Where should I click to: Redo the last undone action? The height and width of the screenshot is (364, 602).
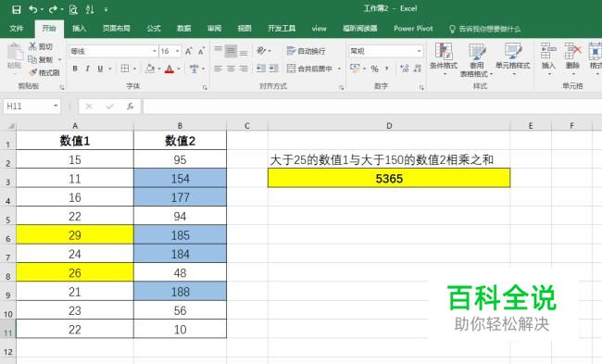(53, 9)
